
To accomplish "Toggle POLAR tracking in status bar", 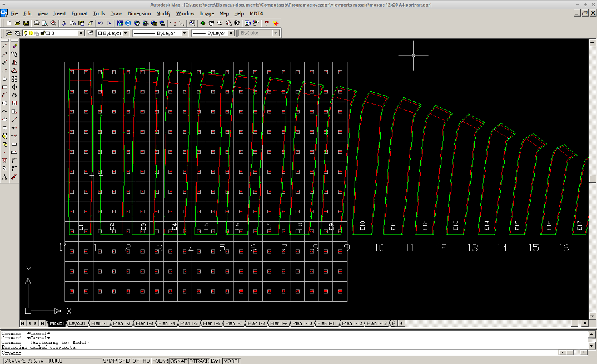I will click(x=161, y=361).
